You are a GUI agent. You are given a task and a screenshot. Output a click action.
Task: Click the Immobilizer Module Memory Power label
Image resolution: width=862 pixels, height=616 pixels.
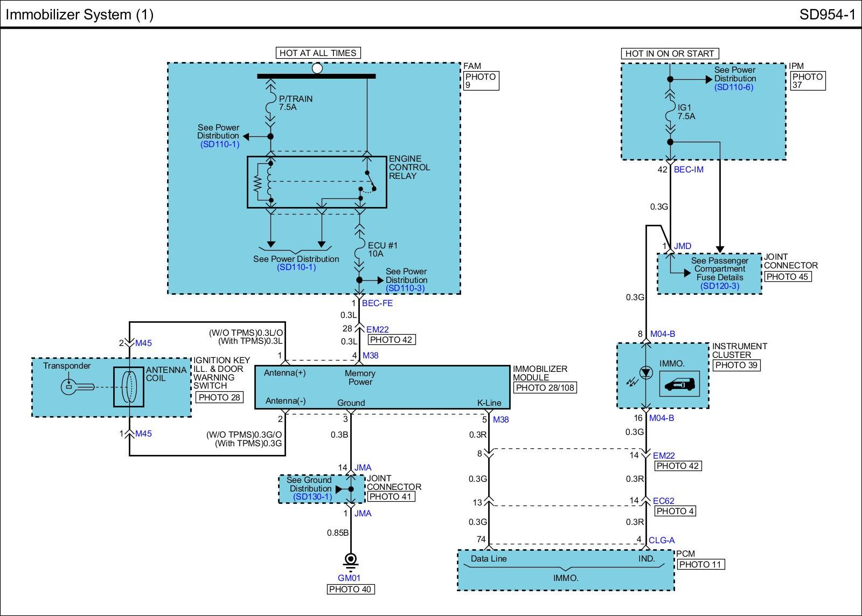[360, 377]
